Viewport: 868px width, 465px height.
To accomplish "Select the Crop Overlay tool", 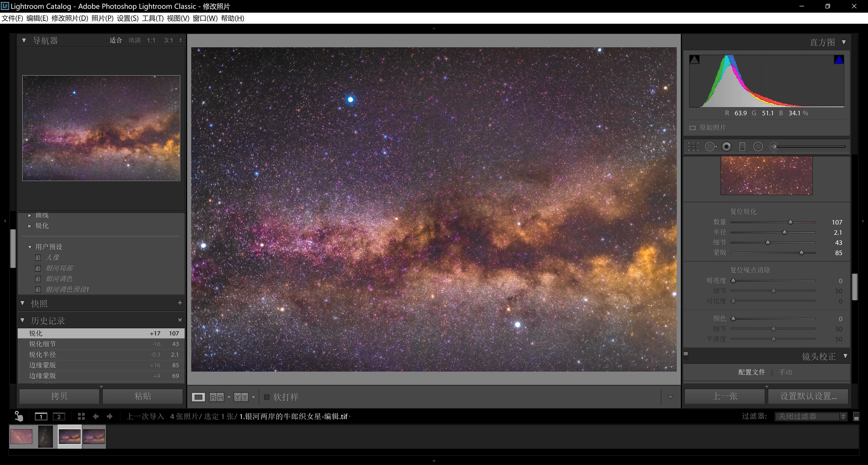I will [693, 147].
